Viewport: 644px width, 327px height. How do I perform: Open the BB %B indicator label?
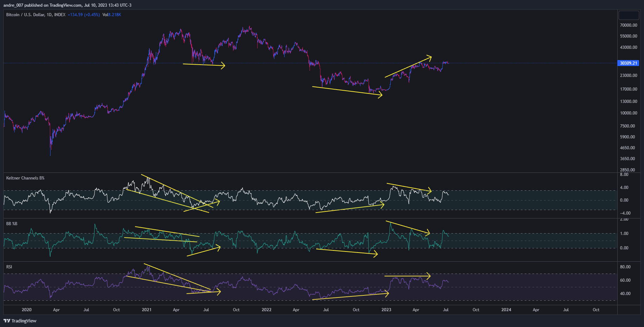point(12,224)
